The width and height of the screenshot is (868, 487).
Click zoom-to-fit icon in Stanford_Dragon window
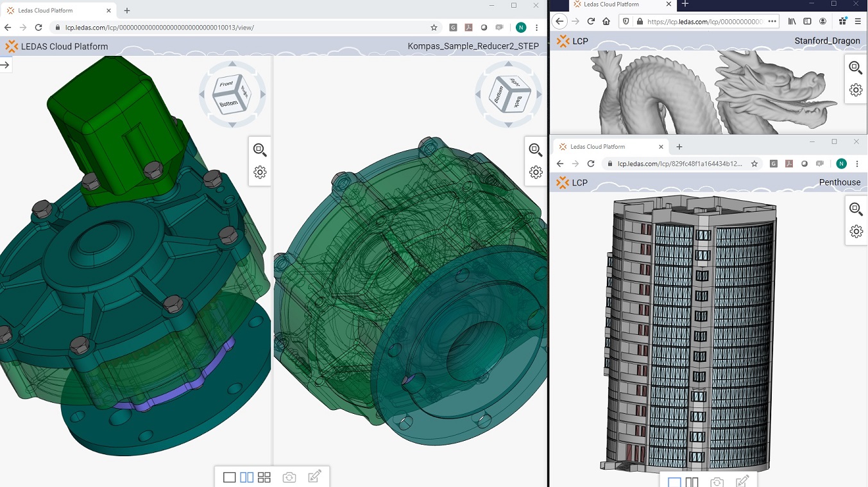click(856, 67)
